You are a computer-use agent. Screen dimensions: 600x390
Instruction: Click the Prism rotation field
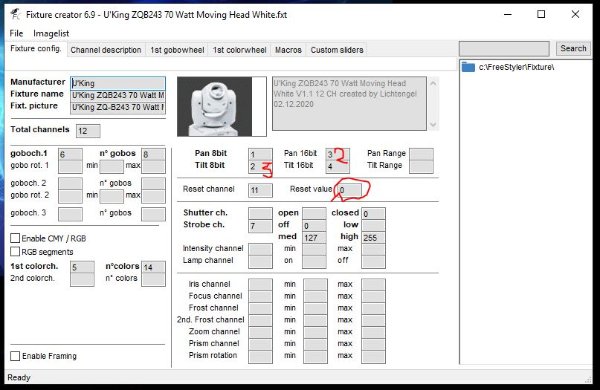260,356
